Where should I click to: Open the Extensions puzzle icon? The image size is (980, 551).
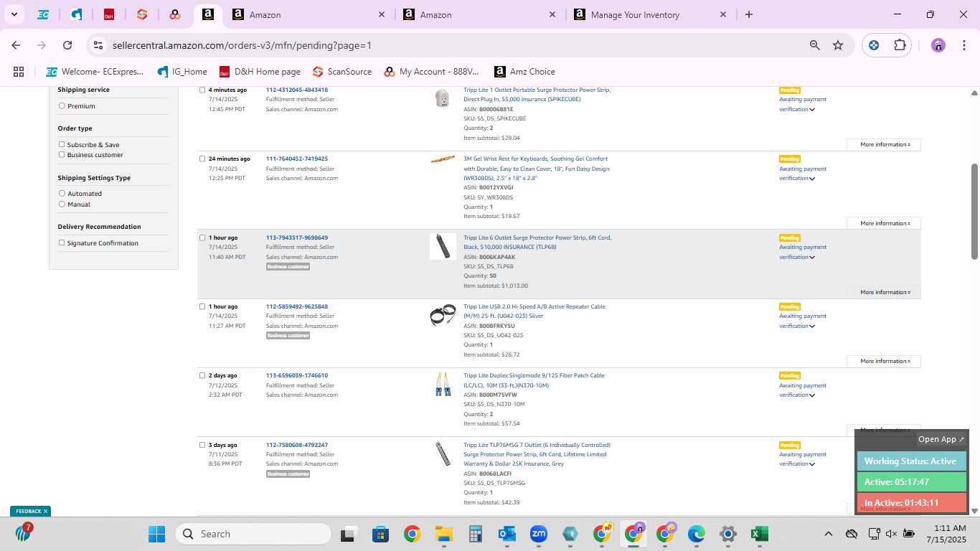coord(900,45)
